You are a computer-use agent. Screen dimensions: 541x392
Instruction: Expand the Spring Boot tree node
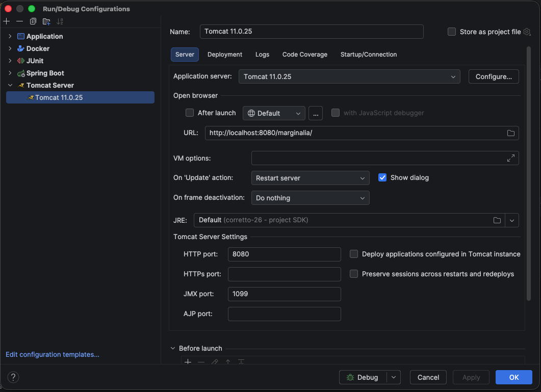10,73
